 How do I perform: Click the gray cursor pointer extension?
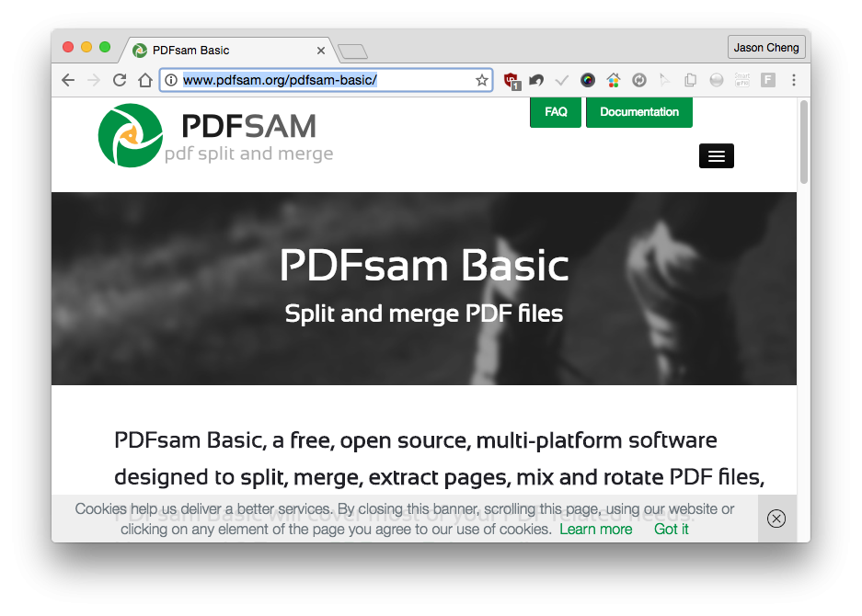tap(664, 81)
